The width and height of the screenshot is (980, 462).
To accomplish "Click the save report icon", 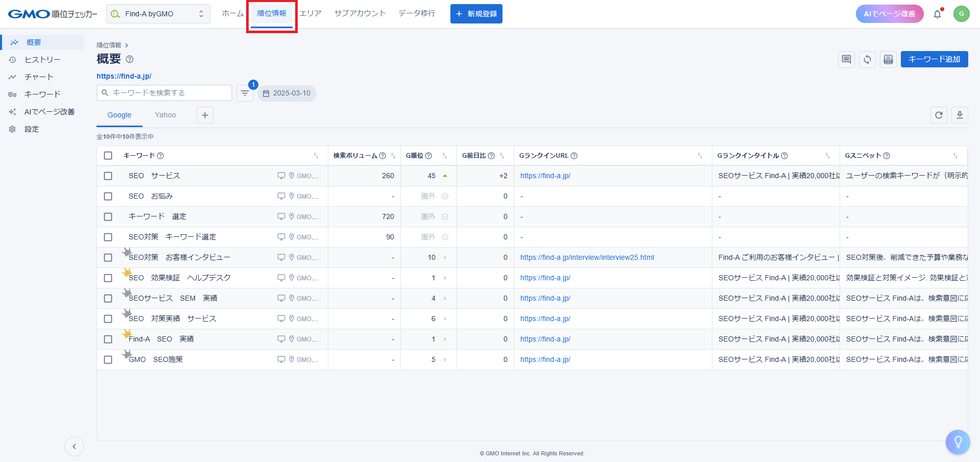I will (888, 59).
